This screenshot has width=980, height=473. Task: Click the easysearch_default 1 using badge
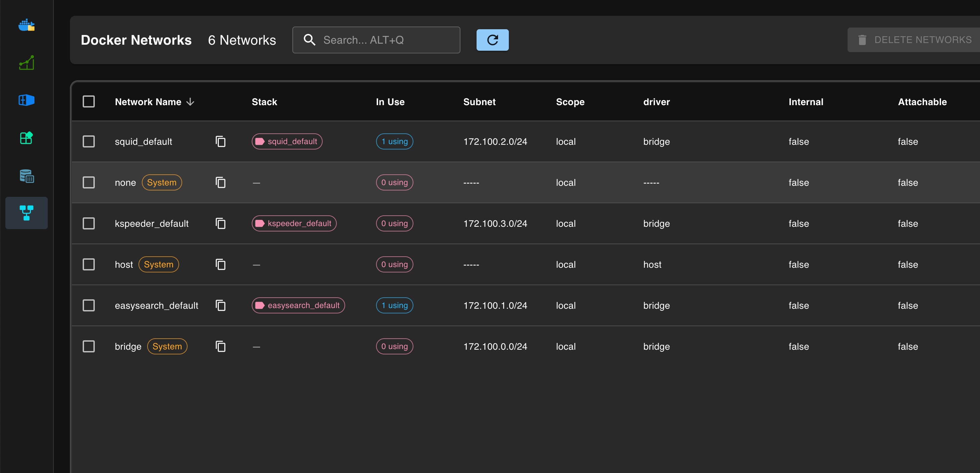(395, 305)
